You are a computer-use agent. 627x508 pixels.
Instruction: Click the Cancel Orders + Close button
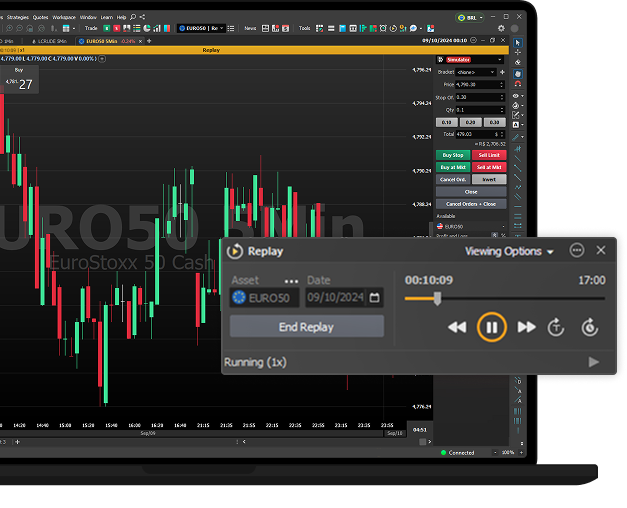[471, 204]
